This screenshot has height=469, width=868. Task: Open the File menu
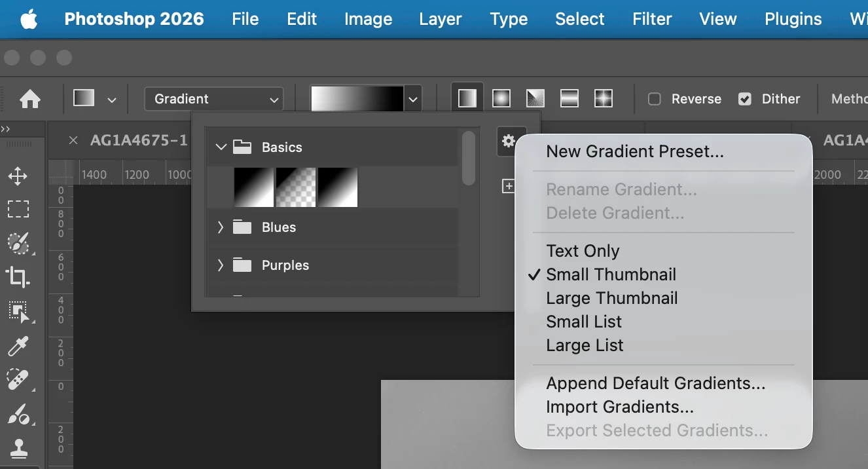[245, 19]
